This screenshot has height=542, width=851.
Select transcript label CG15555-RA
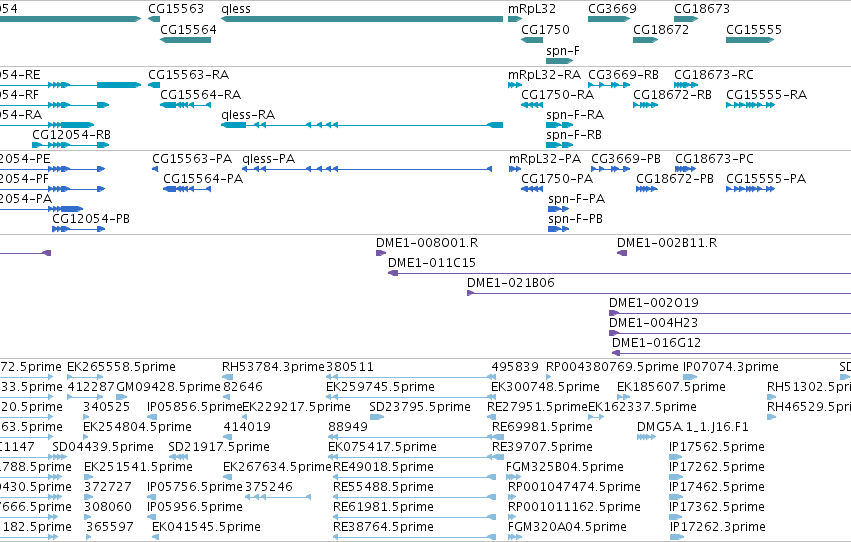766,94
